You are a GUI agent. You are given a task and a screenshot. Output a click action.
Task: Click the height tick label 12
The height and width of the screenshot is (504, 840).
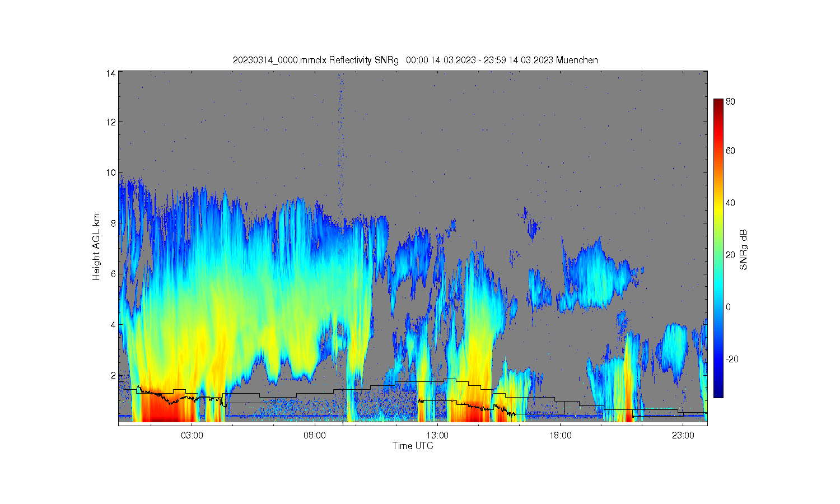point(111,122)
